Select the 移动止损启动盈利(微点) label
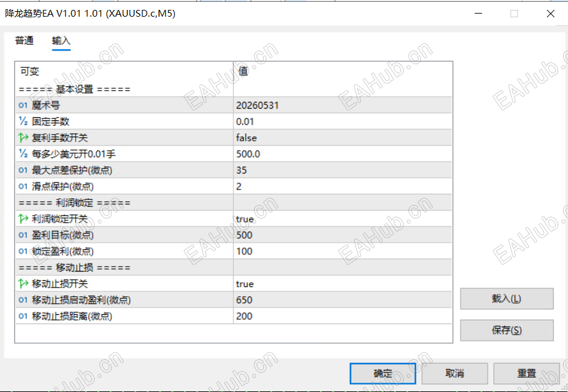This screenshot has height=392, width=568. pyautogui.click(x=82, y=300)
